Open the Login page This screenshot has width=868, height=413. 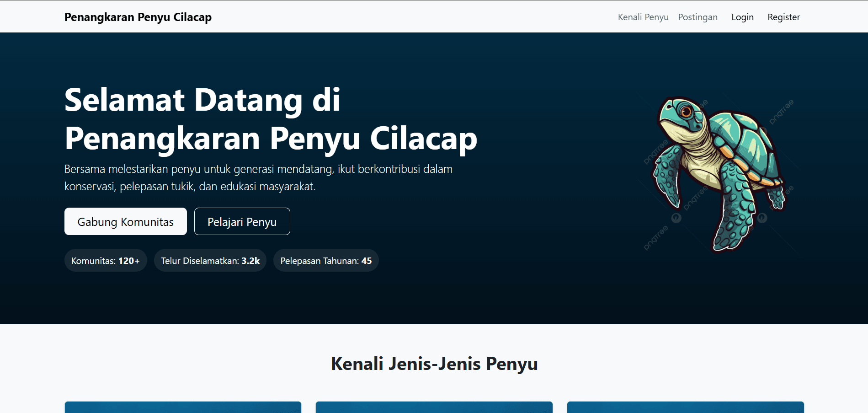pos(742,17)
